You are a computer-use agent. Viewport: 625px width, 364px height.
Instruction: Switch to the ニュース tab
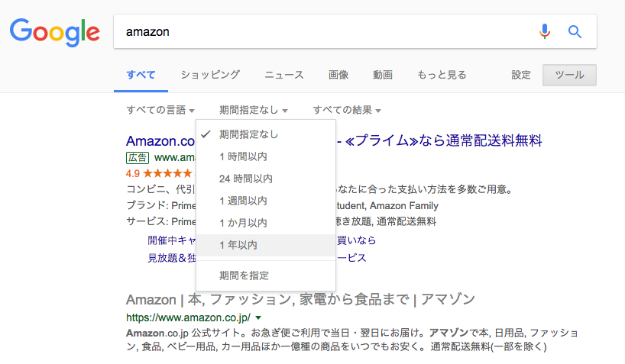284,75
